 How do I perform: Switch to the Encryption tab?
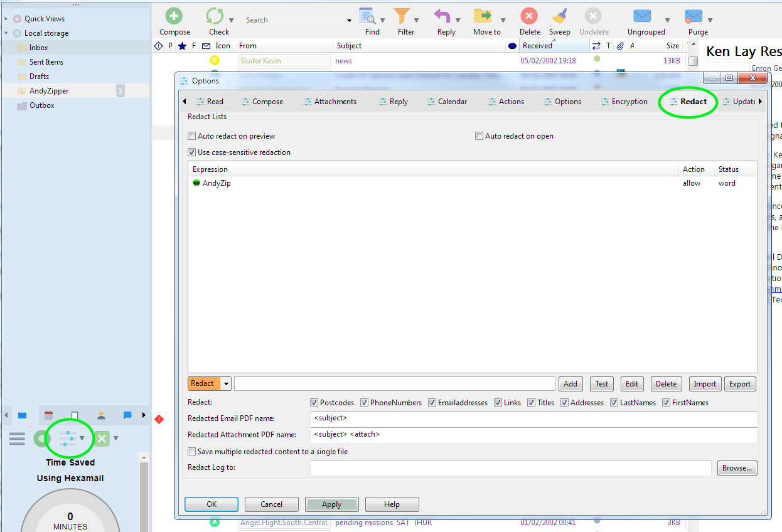tap(624, 102)
